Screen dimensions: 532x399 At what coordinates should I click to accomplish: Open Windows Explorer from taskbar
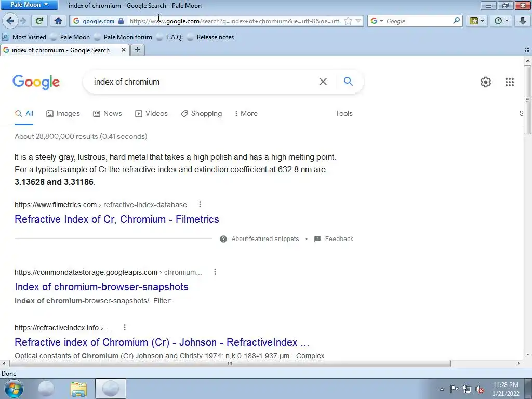tap(78, 389)
